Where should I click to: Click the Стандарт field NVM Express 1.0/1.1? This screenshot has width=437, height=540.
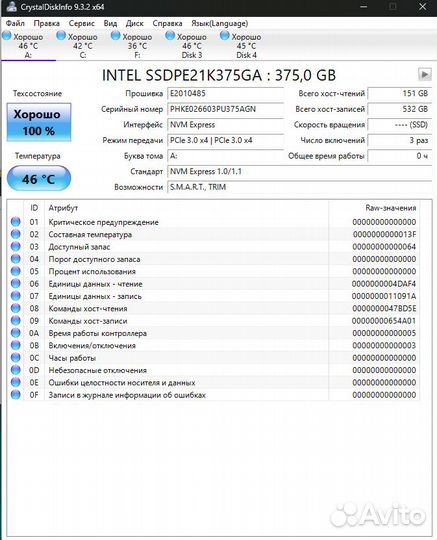[299, 172]
